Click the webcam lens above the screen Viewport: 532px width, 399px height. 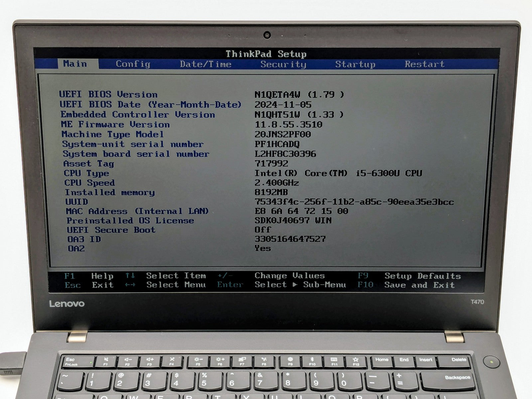coord(267,35)
